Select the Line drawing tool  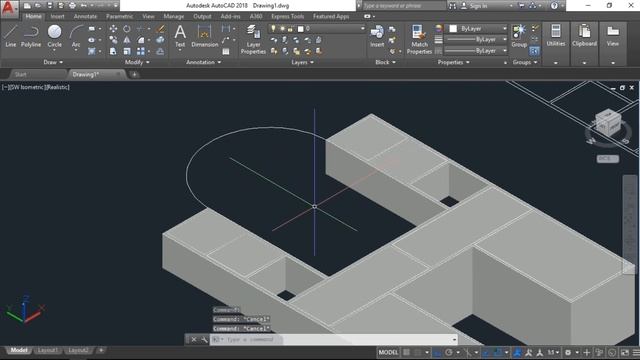11,36
